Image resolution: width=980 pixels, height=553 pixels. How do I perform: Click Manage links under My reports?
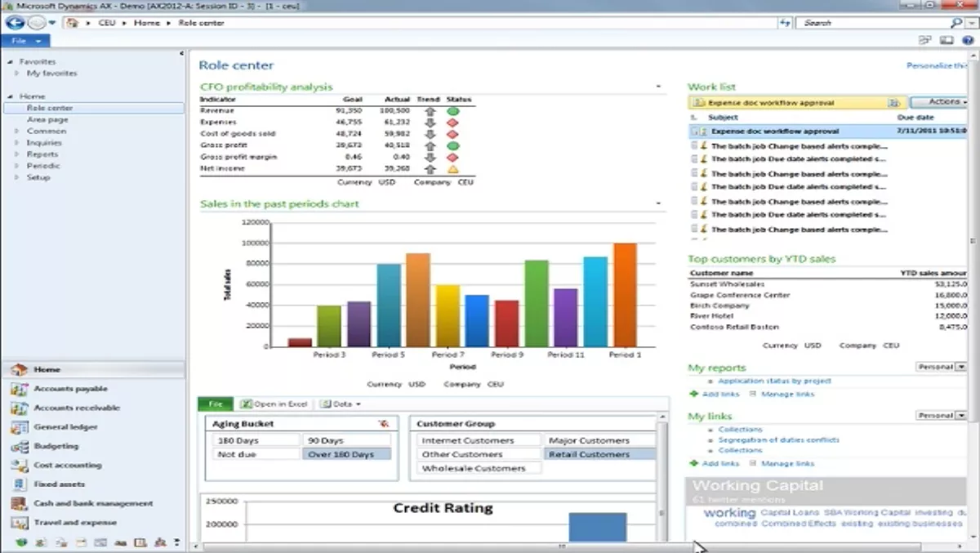click(x=788, y=394)
